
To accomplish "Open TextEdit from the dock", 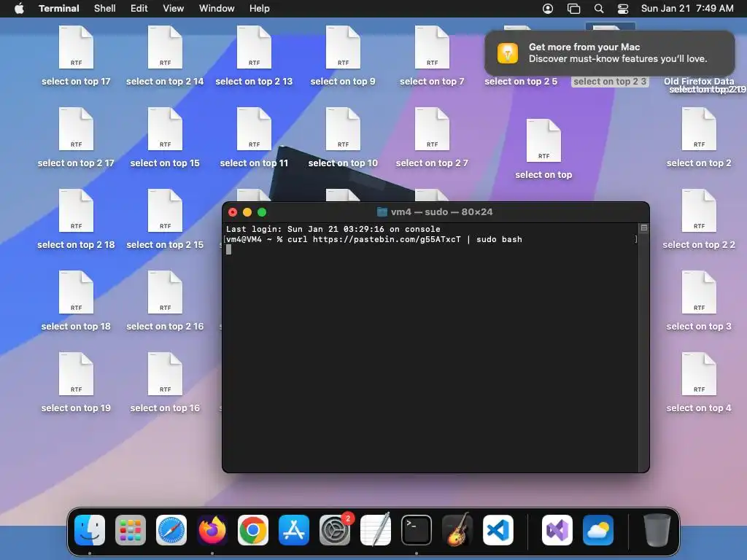I will [376, 530].
